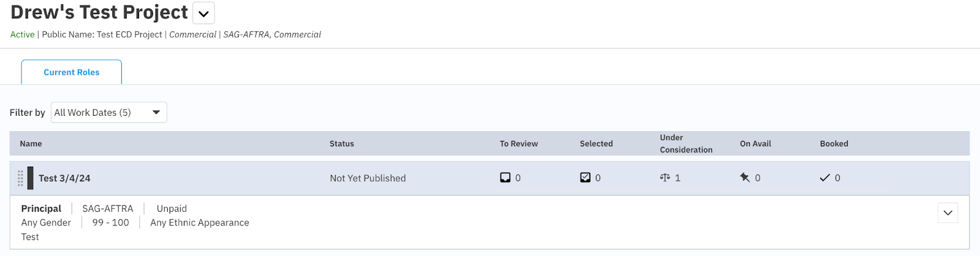Click the Drew's Test Project title
The height and width of the screenshot is (256, 980).
(x=99, y=12)
